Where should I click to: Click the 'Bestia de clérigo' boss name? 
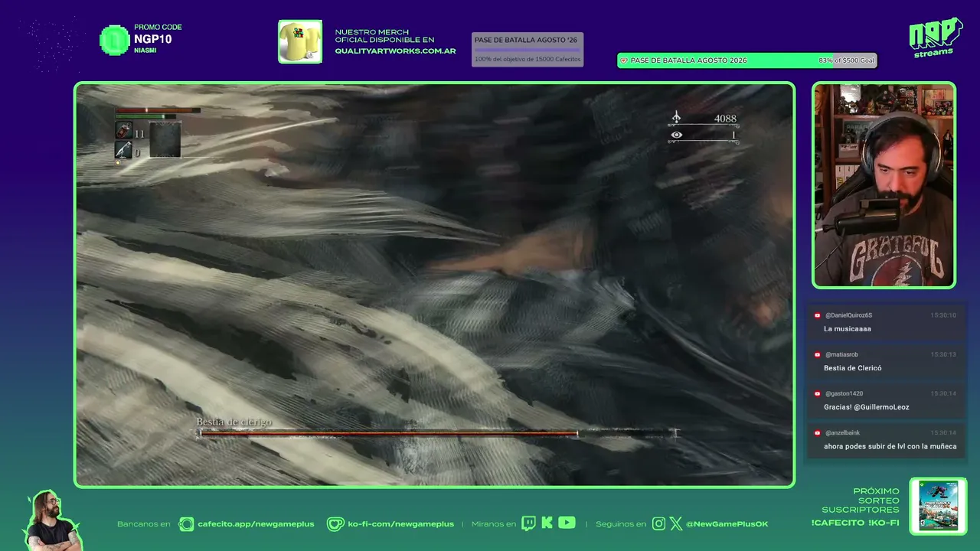click(234, 422)
